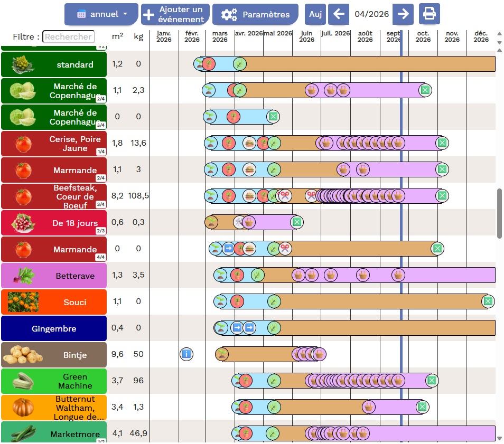Image resolution: width=504 pixels, height=444 pixels.
Task: Select Bintje potato crop label
Action: pos(54,355)
